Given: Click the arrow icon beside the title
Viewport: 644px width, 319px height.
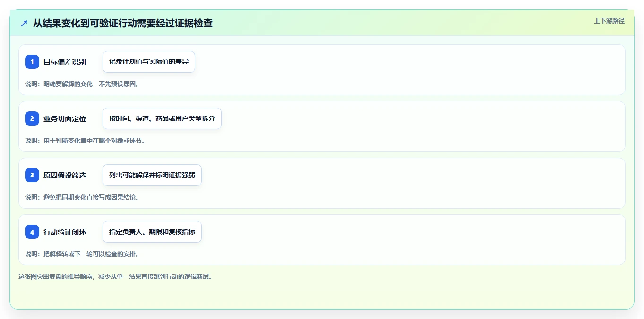Looking at the screenshot, I should [24, 23].
